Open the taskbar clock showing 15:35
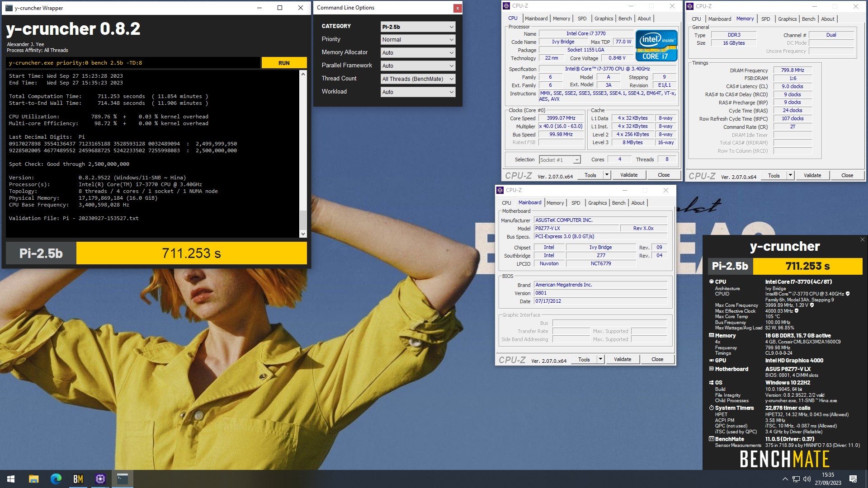Screen dimensions: 868x488 point(828,479)
